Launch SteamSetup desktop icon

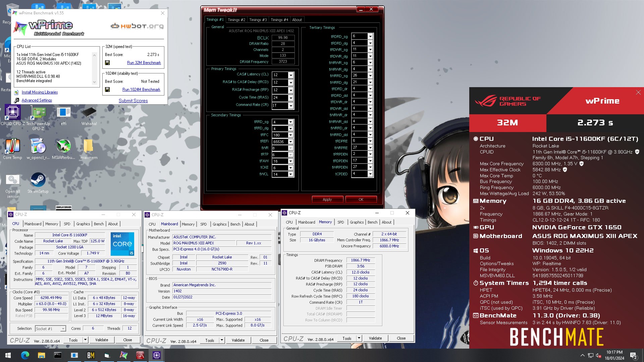pyautogui.click(x=38, y=183)
